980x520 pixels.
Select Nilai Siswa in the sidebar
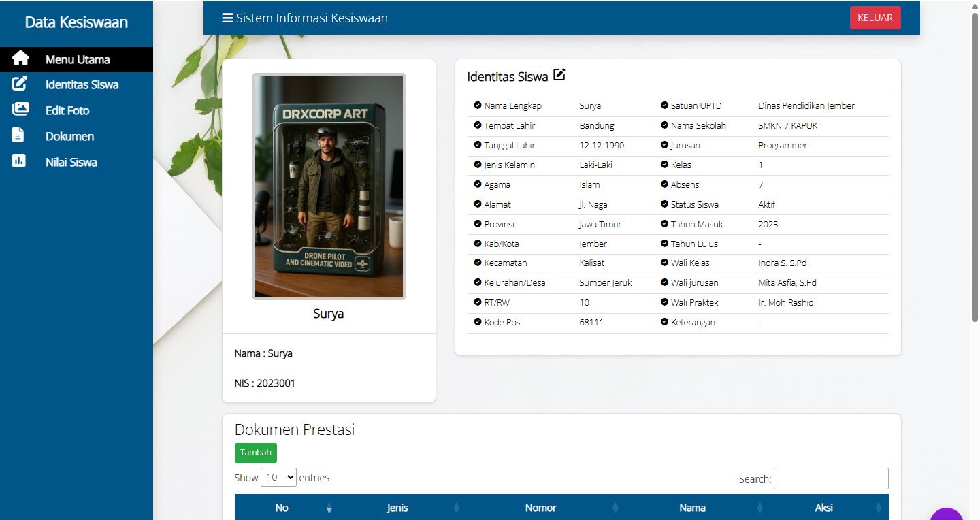pos(76,162)
